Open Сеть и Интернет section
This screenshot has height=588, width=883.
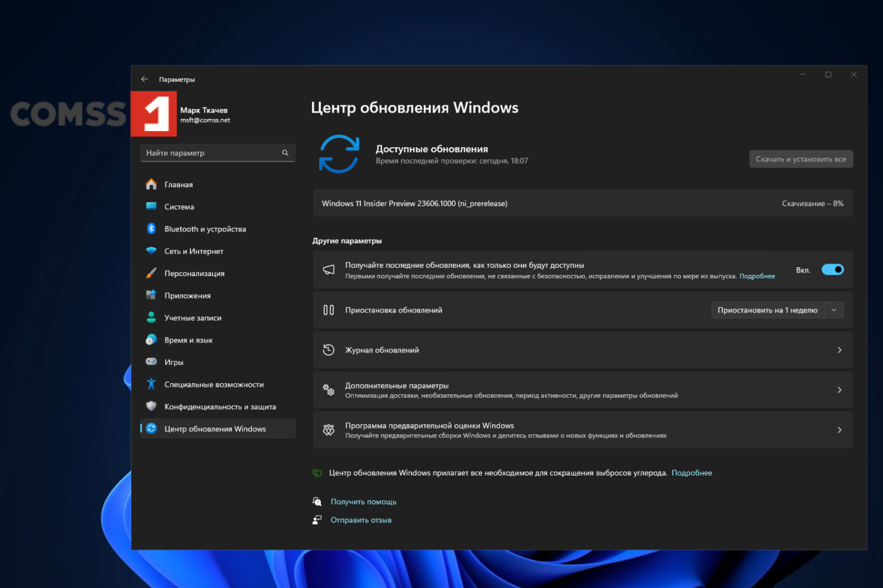pos(194,251)
